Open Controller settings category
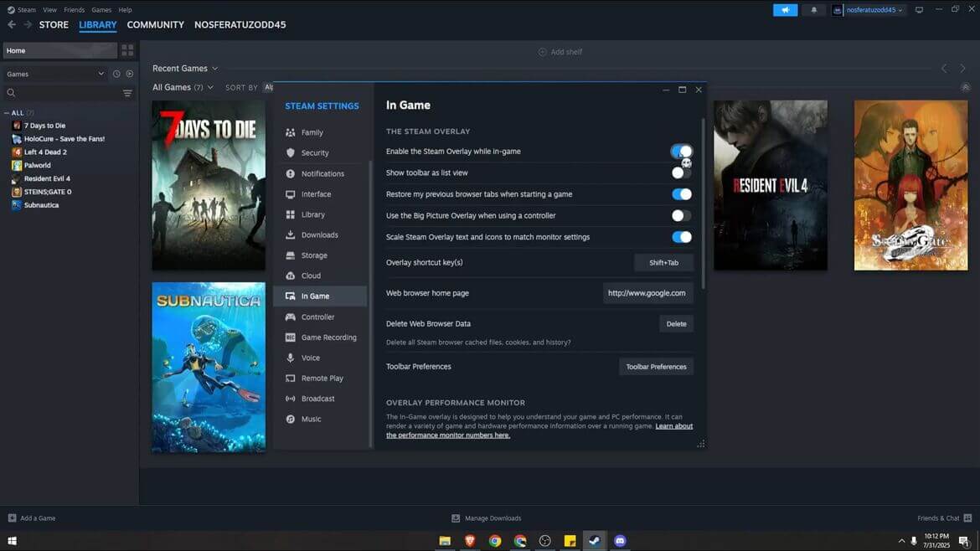 click(320, 317)
